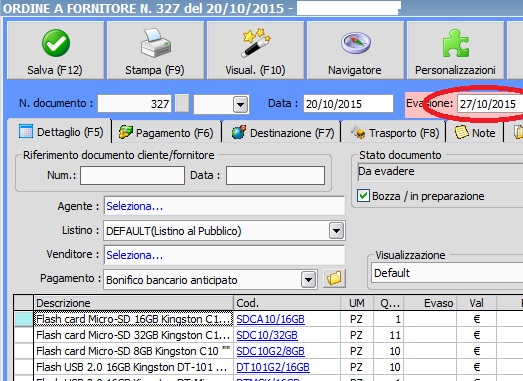Viewport: 523px width, 381px height.
Task: Open the Navigatore compass tool
Action: click(355, 50)
